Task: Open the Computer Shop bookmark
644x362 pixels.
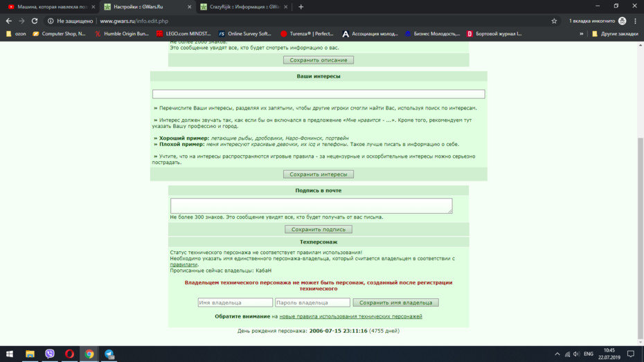Action: pos(59,34)
